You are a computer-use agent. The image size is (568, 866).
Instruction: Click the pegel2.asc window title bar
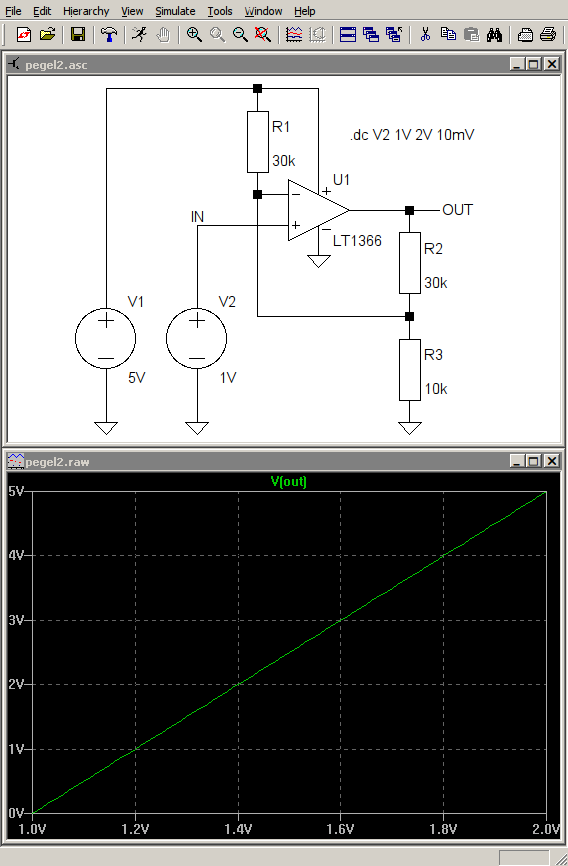click(x=284, y=65)
